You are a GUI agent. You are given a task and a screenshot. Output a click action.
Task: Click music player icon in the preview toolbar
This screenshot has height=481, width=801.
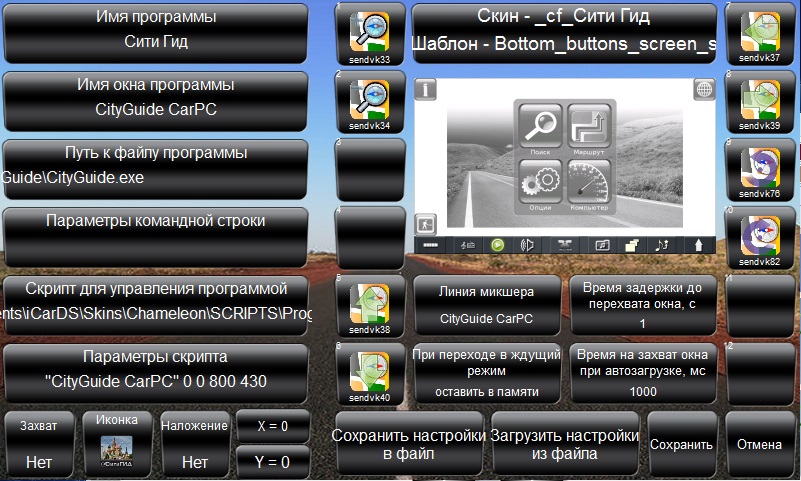[602, 246]
